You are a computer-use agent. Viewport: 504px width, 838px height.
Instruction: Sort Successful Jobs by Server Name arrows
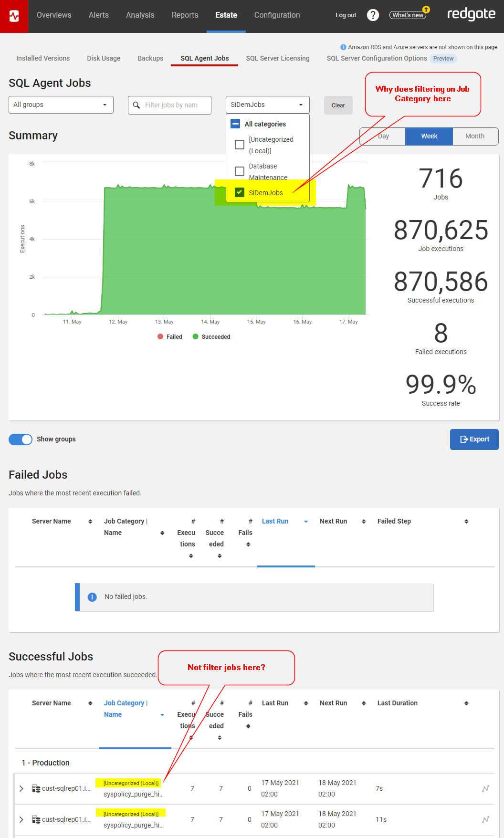90,703
